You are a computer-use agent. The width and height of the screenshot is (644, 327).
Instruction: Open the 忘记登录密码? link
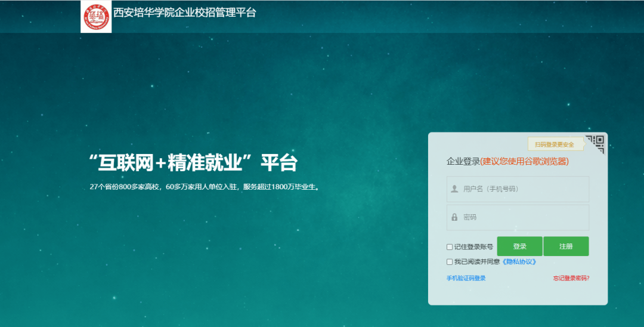(571, 278)
